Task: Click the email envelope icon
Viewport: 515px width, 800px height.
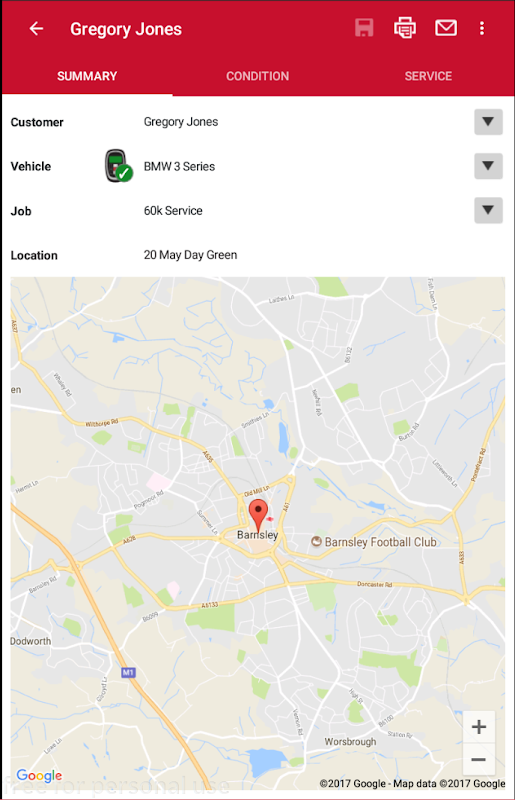Action: coord(446,28)
